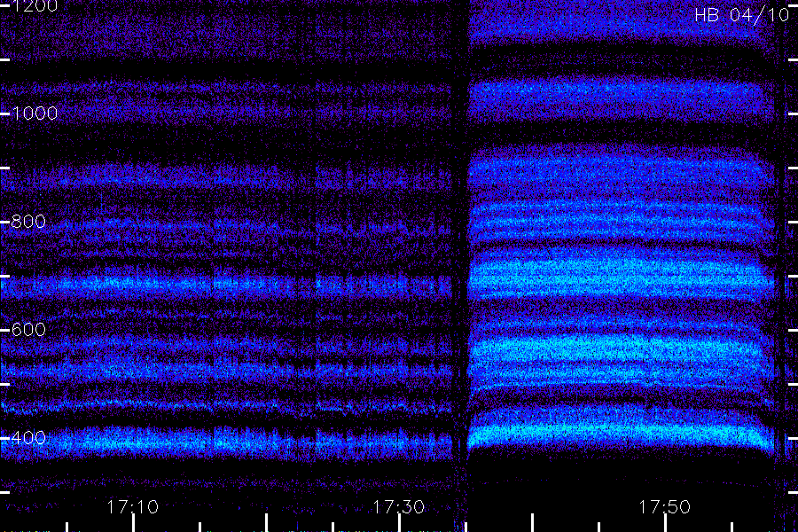Click the 17:30 time axis label

tap(398, 507)
